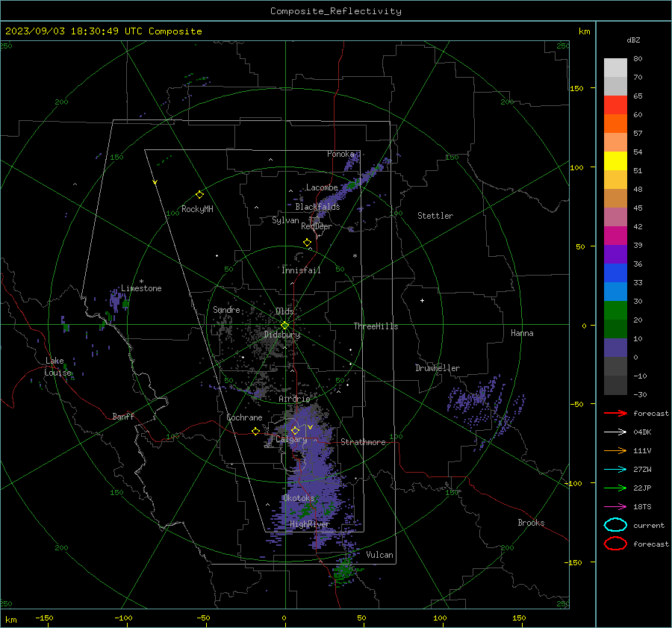
Task: Click the Vulcan city label
Action: pyautogui.click(x=379, y=555)
